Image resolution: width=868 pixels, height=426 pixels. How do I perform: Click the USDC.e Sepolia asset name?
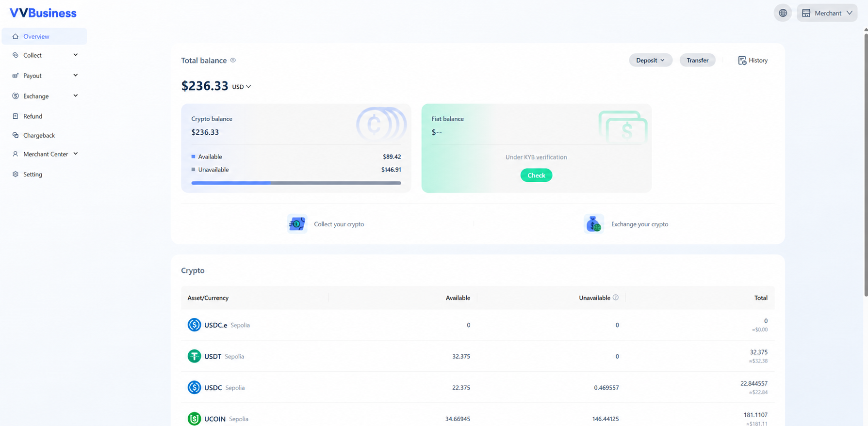point(227,325)
